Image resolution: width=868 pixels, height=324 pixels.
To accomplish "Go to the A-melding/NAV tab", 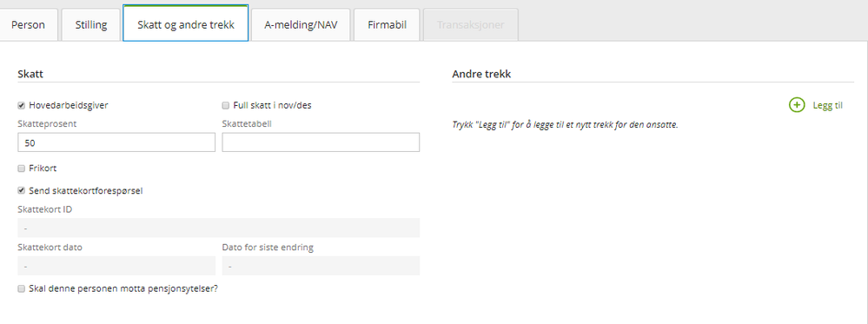I will click(301, 25).
